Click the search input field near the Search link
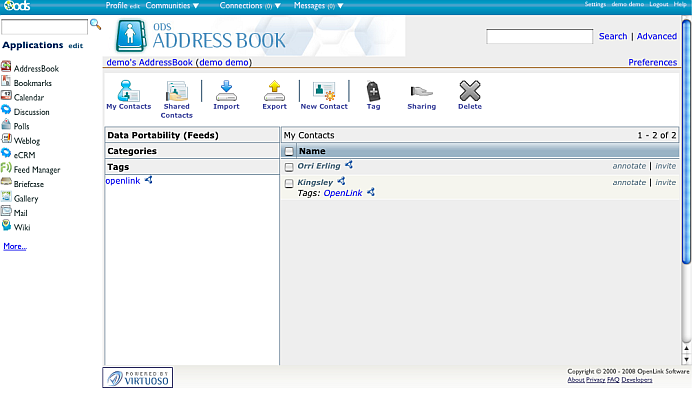This screenshot has height=401, width=700. [539, 37]
